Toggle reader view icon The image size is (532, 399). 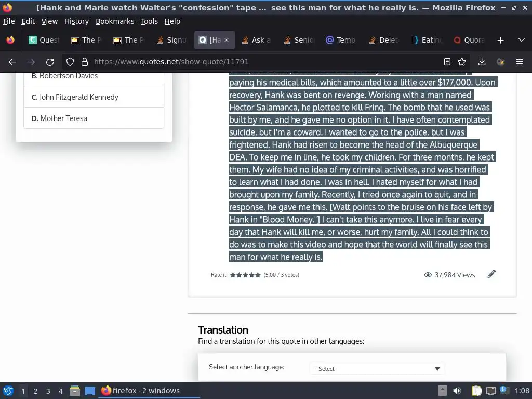(447, 62)
